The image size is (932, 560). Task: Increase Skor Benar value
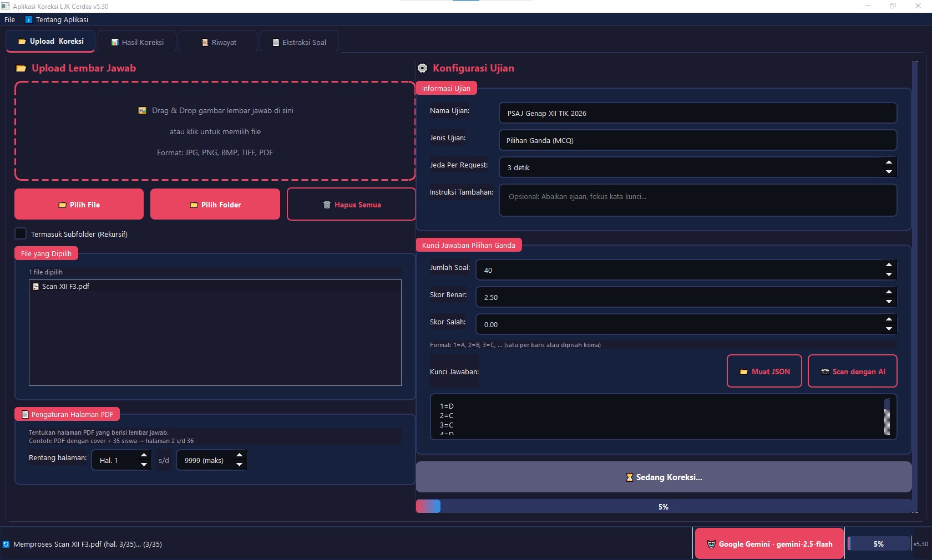(889, 292)
